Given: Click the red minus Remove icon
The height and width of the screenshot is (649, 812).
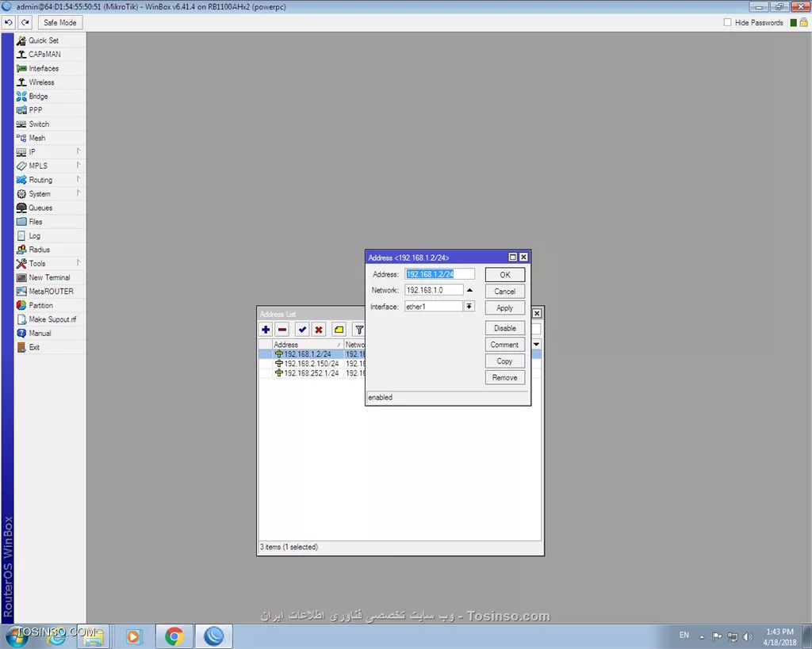Looking at the screenshot, I should pos(282,330).
